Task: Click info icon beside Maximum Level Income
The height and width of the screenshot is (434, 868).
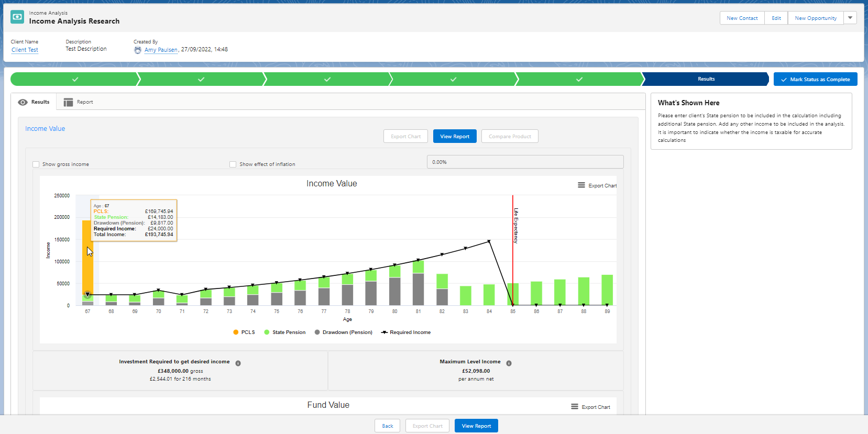Action: (509, 363)
